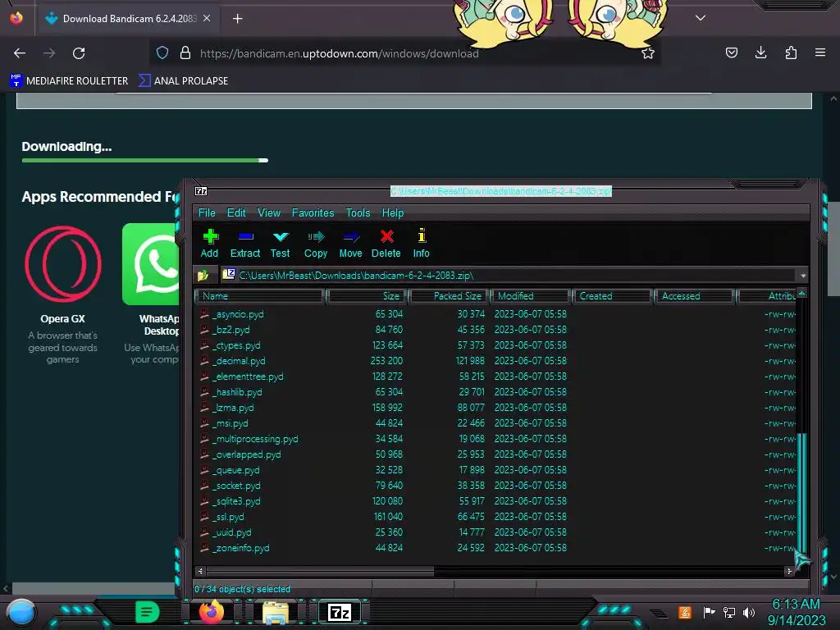Open a new Firefox tab
The height and width of the screenshot is (630, 840).
tap(237, 19)
